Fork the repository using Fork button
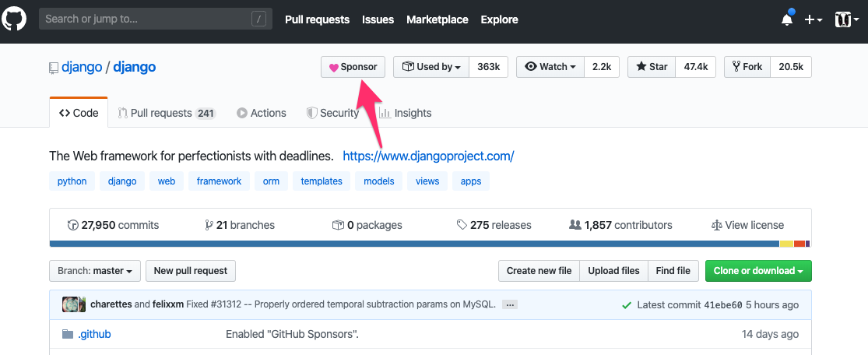Viewport: 868px width, 355px height. pos(747,67)
